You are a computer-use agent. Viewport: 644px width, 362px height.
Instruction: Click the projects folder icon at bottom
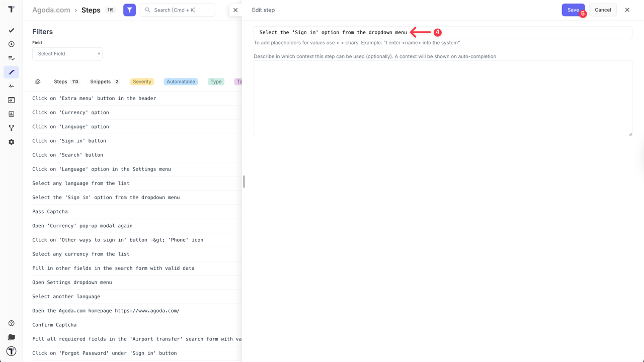click(11, 337)
